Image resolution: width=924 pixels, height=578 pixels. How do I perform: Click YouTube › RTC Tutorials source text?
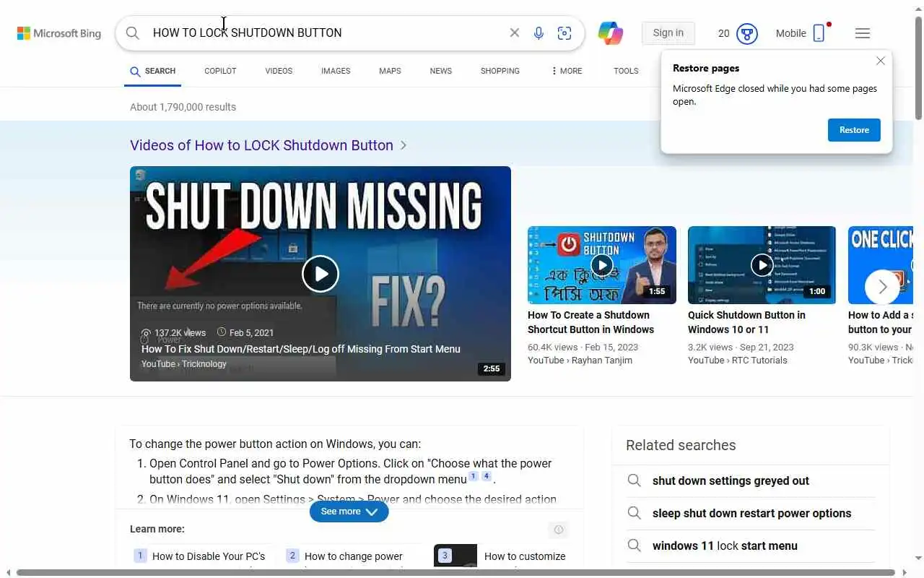tap(738, 360)
